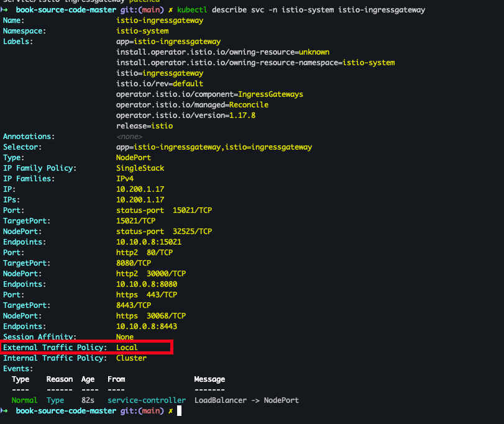The image size is (504, 424).
Task: Click the Annotations <none> value
Action: (x=129, y=137)
